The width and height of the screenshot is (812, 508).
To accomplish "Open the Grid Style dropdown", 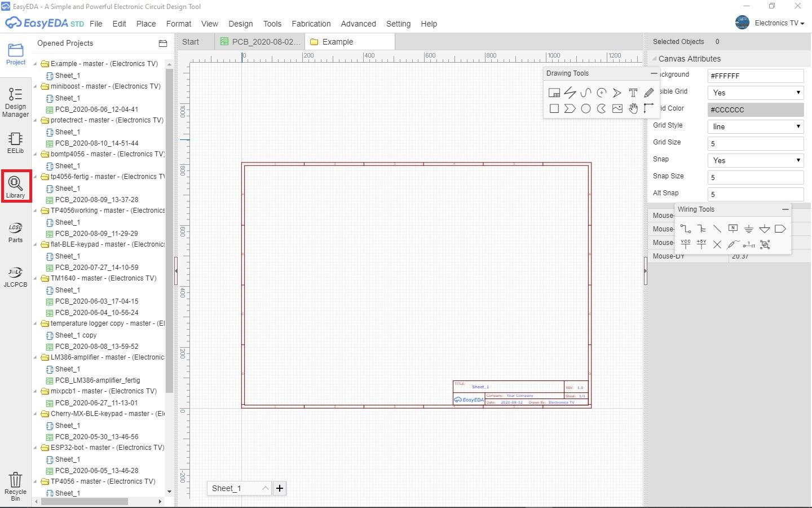I will click(756, 126).
